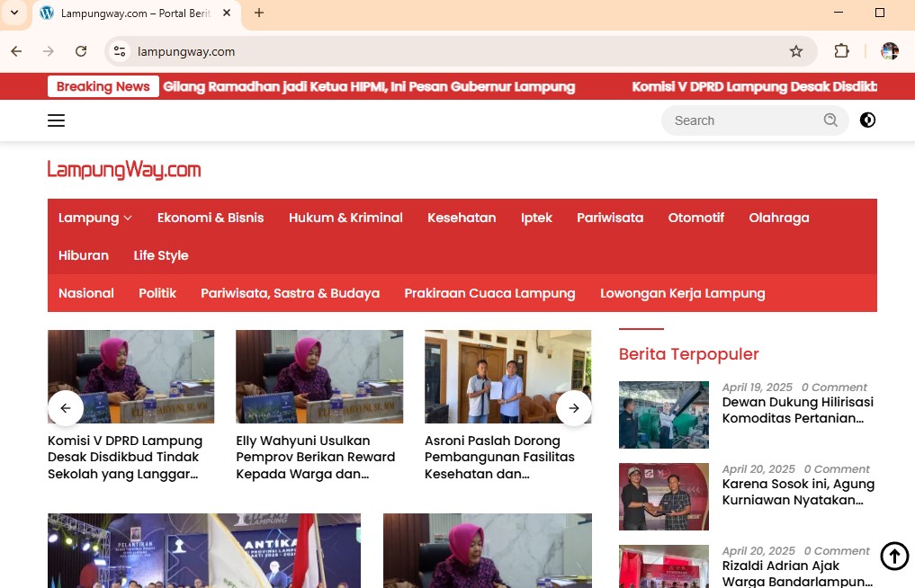This screenshot has height=588, width=915.
Task: Open Elly Wahyuni Usulkan article title
Action: 315,458
